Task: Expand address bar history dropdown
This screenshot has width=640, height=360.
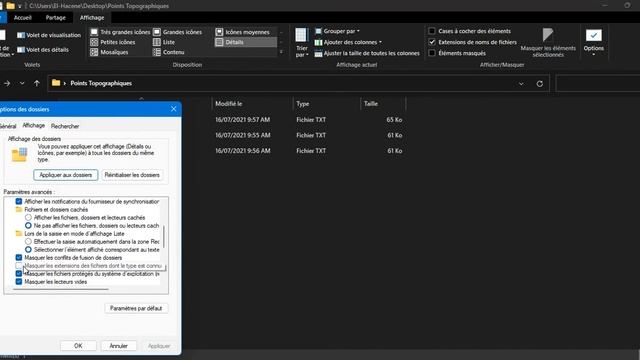Action: tap(521, 84)
